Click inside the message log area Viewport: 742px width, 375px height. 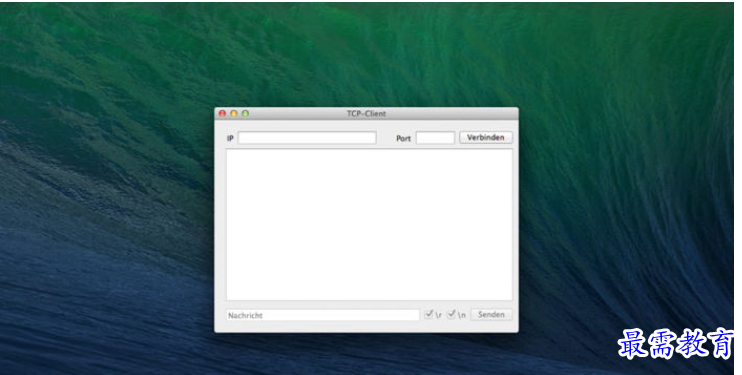click(x=369, y=224)
